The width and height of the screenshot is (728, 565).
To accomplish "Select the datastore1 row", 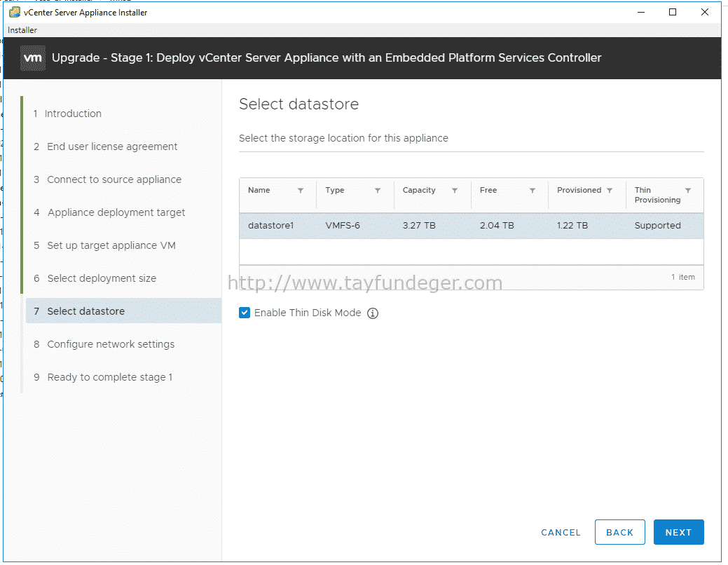I will tap(472, 226).
